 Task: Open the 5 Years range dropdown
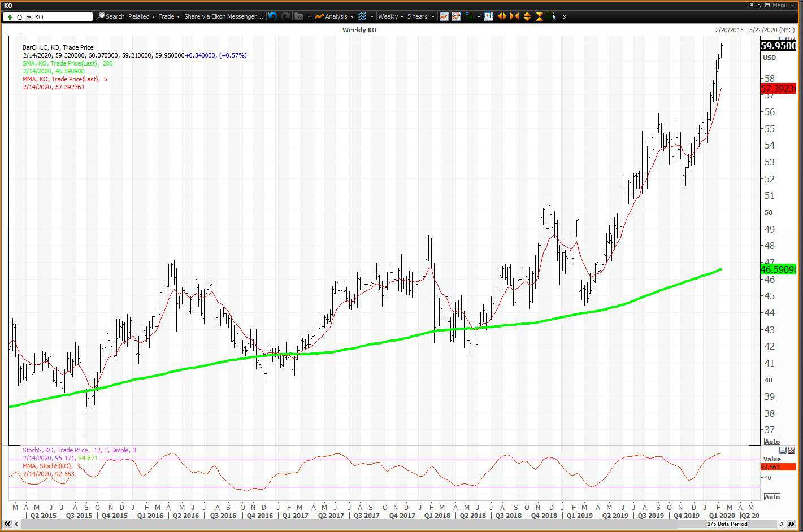pos(418,16)
